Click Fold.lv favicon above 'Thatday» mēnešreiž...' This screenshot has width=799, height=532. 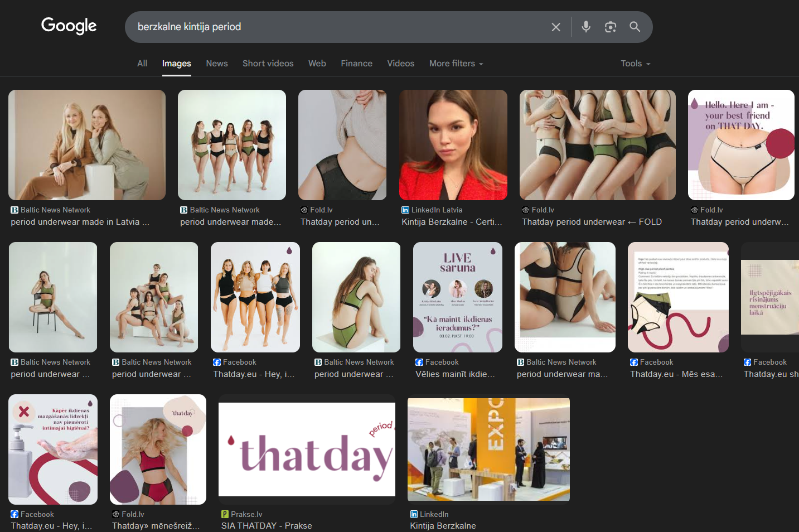(115, 515)
